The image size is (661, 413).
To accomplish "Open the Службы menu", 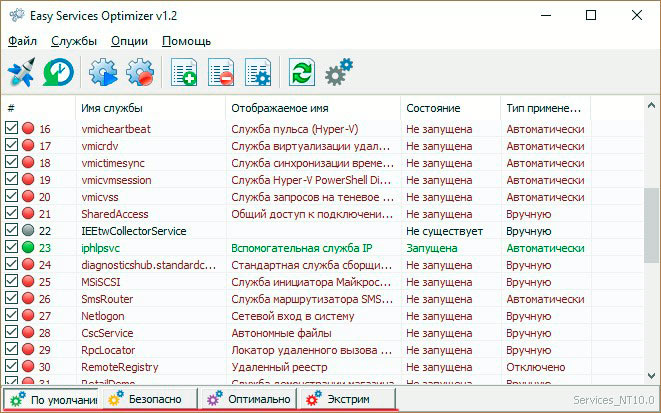I will (75, 41).
